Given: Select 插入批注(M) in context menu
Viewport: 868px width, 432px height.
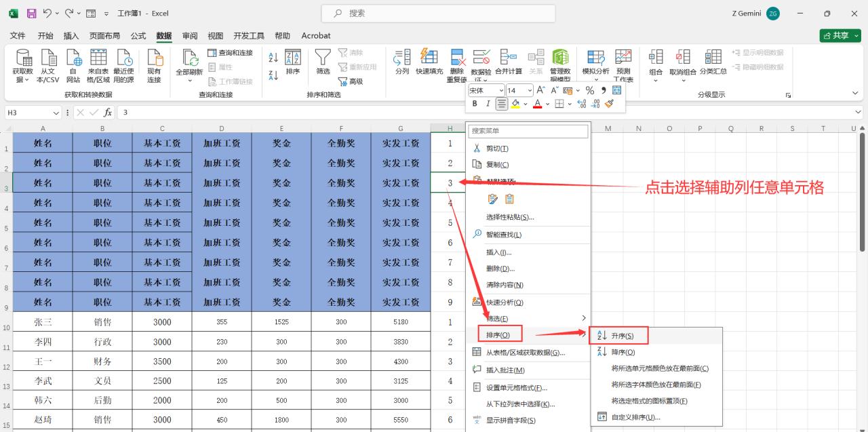Looking at the screenshot, I should 528,370.
